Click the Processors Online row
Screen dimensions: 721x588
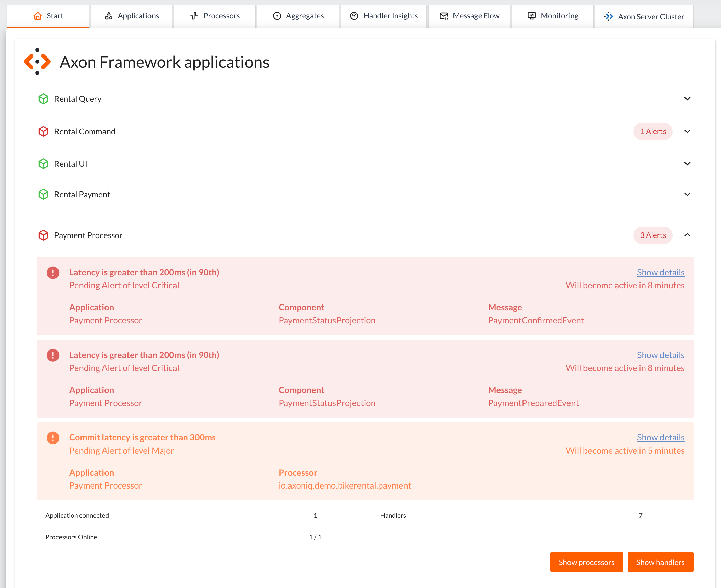point(197,537)
